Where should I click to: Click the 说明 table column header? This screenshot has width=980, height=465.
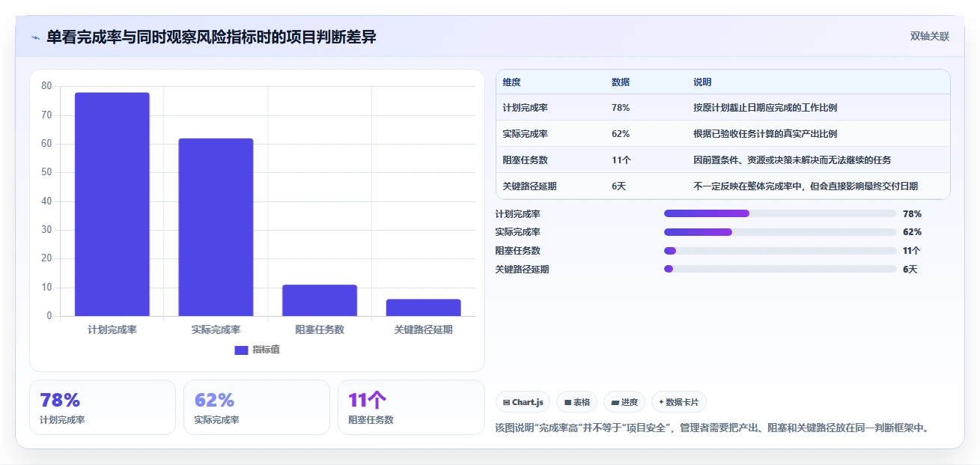click(702, 82)
